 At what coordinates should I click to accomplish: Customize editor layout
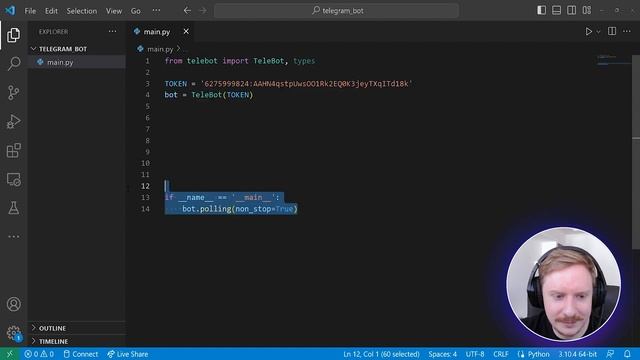click(587, 10)
